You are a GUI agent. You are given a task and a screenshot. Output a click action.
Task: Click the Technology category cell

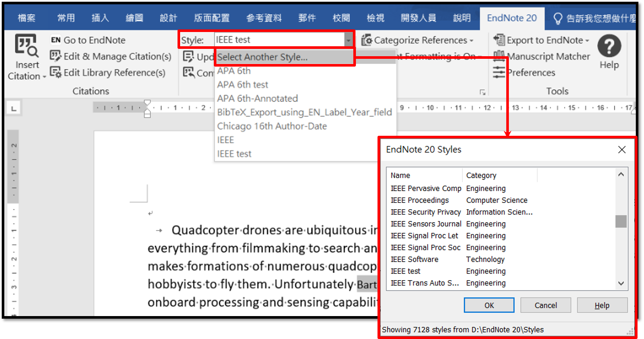pos(485,259)
